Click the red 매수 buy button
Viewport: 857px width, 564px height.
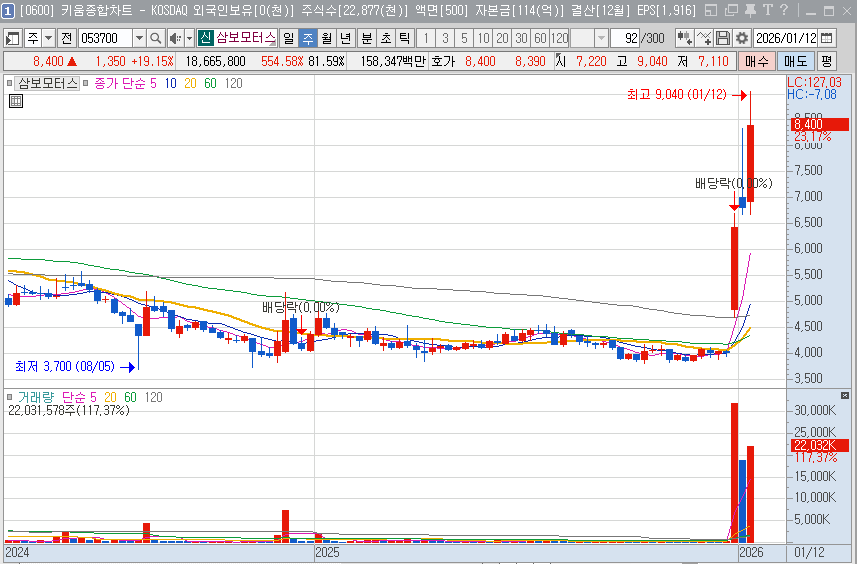[756, 61]
